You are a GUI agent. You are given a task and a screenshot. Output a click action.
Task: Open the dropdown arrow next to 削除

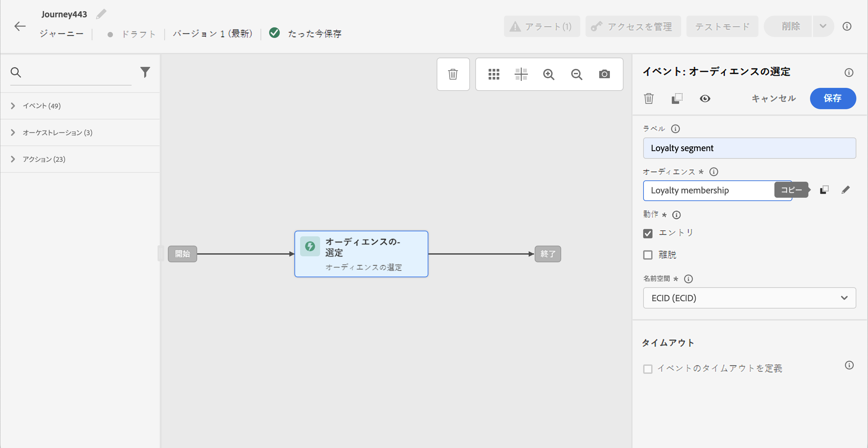823,26
